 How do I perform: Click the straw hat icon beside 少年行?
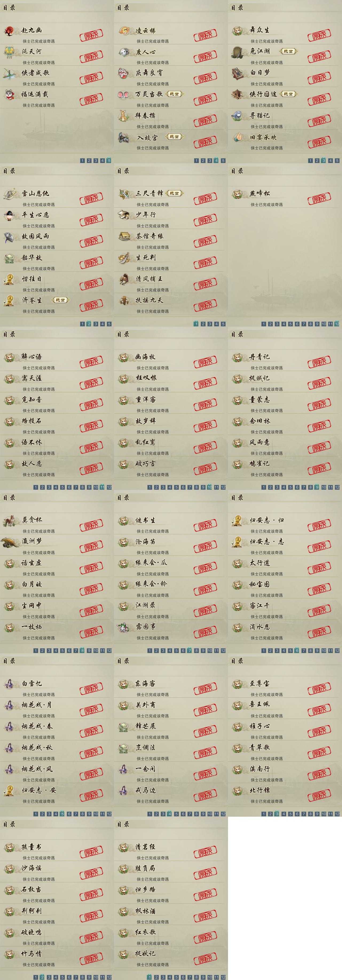click(x=124, y=215)
